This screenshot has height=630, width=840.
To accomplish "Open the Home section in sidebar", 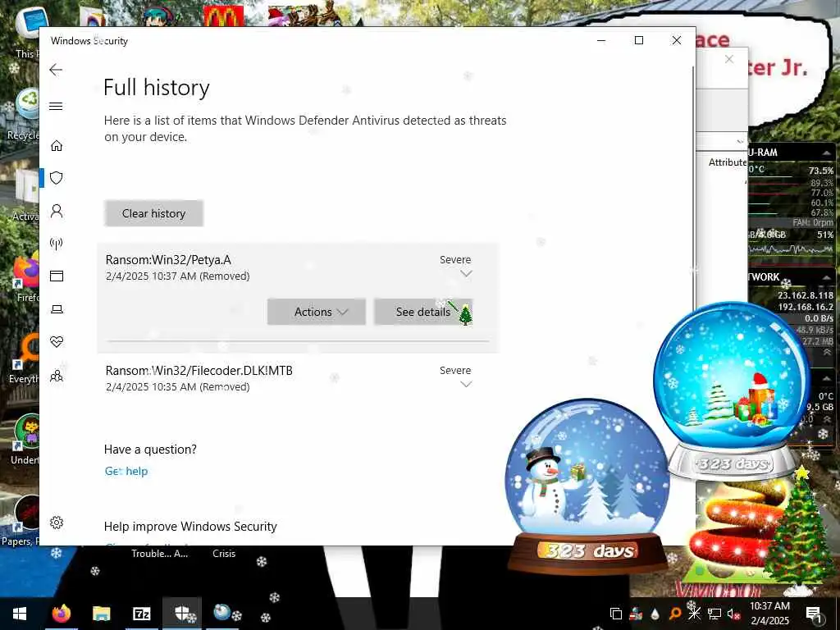I will [x=57, y=146].
